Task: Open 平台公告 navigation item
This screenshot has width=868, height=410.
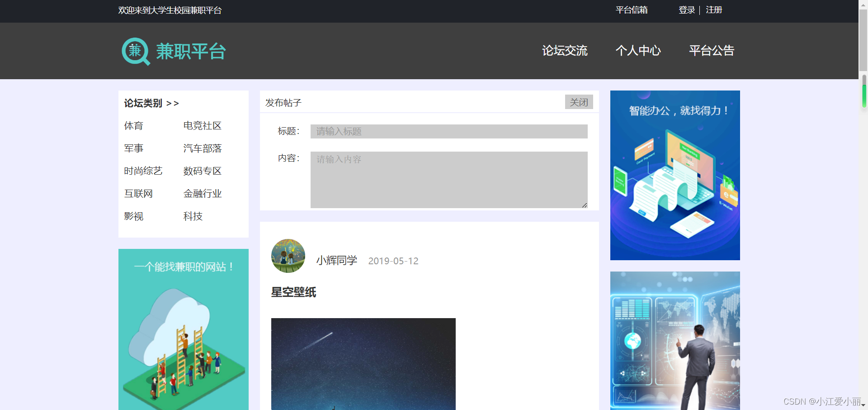Action: tap(712, 51)
